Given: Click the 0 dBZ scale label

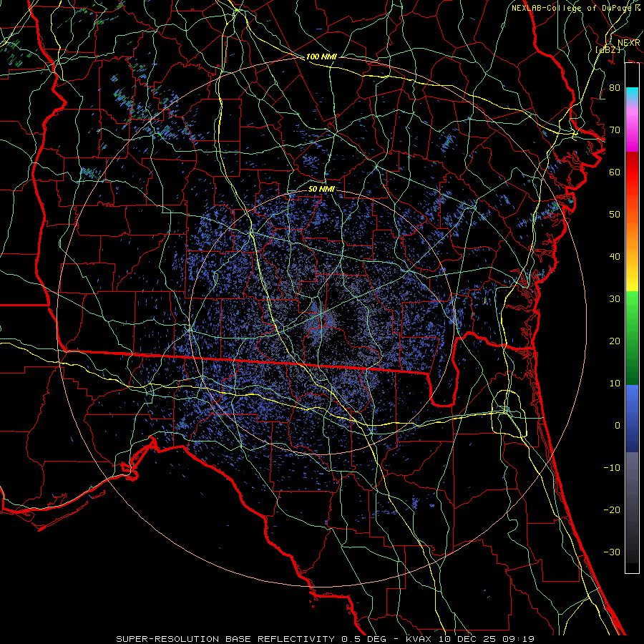Looking at the screenshot, I should click(x=618, y=426).
